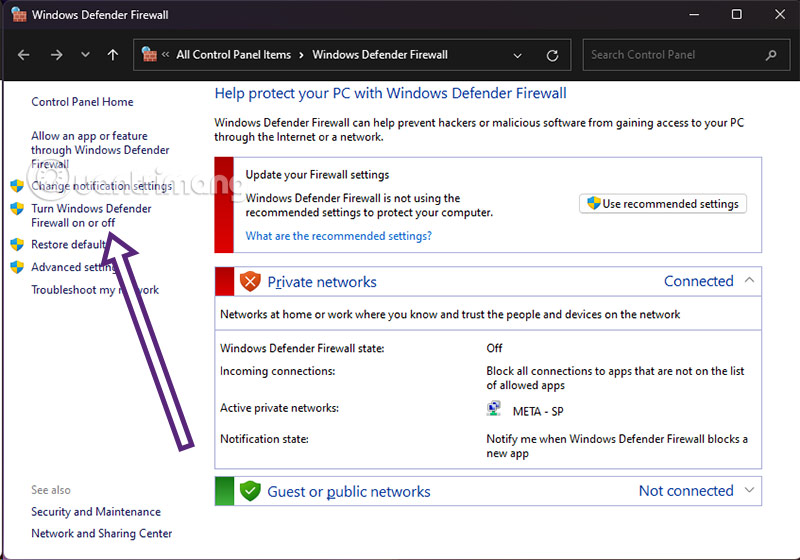
Task: Go to All Control Panel Items breadcrumb
Action: [233, 55]
